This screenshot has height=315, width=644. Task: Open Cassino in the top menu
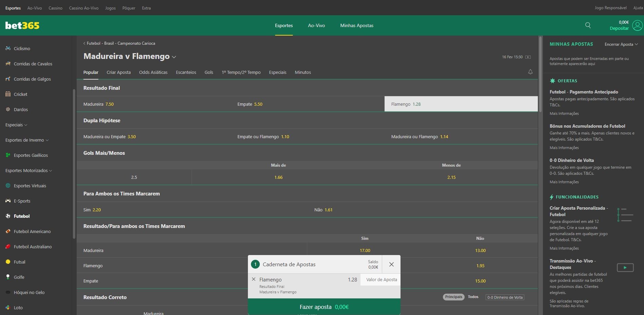click(x=55, y=8)
